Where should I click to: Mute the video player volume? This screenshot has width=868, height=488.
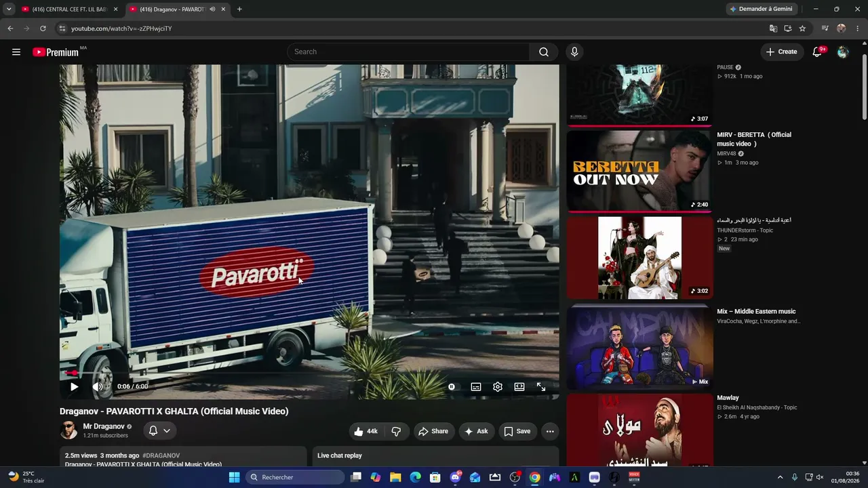coord(98,386)
